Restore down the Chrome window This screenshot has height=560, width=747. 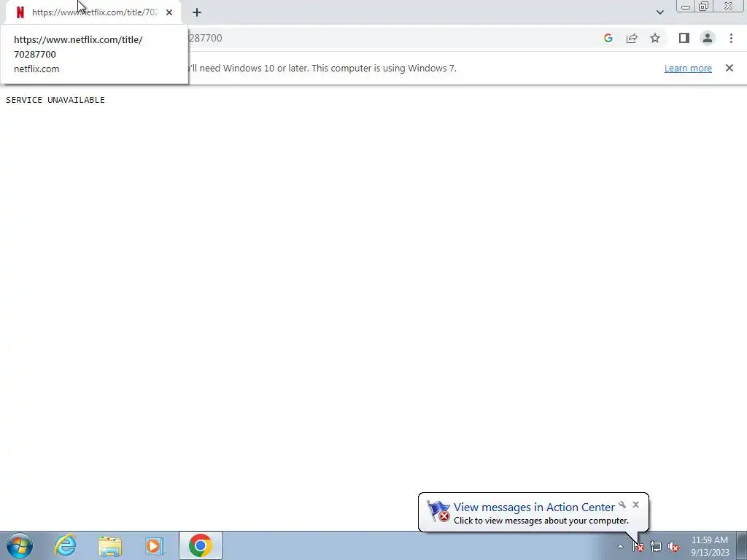click(x=704, y=7)
